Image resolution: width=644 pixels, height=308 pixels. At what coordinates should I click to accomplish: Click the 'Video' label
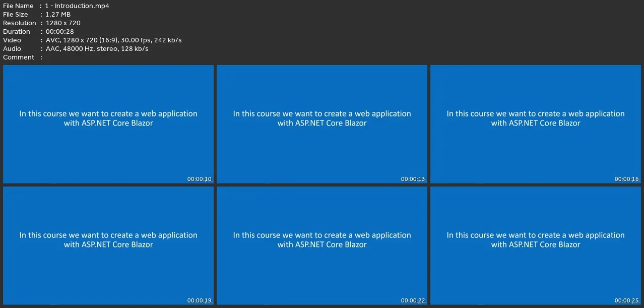pyautogui.click(x=12, y=40)
